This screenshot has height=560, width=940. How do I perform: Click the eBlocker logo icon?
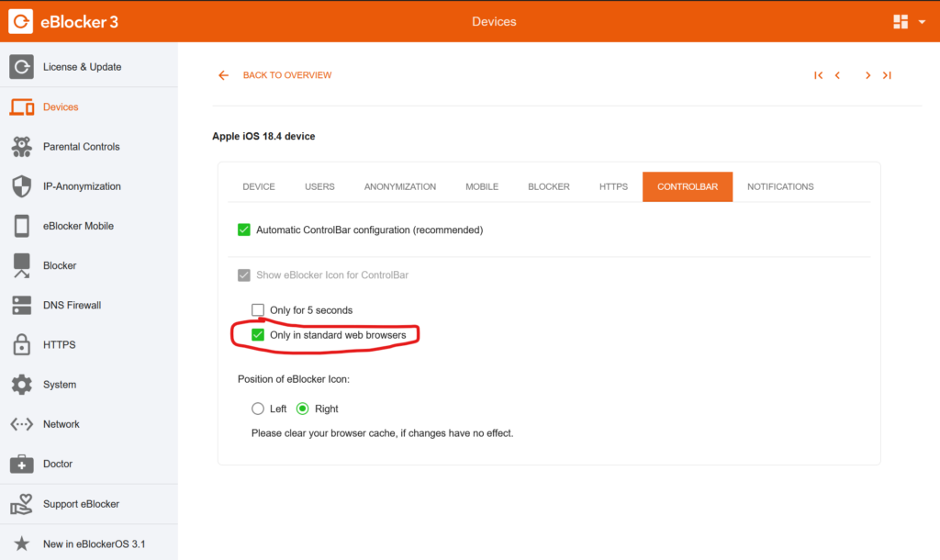coord(21,22)
